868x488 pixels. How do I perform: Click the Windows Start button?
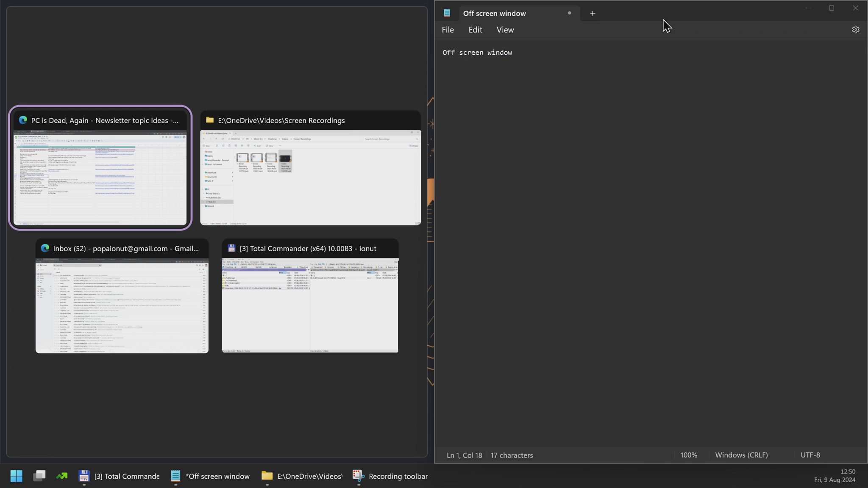tap(16, 476)
